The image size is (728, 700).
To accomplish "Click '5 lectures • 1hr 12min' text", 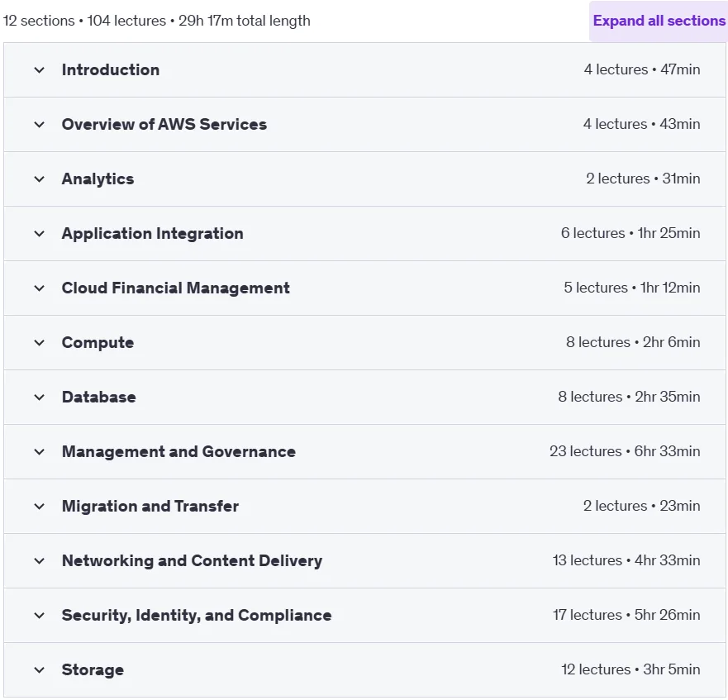I will tap(632, 288).
